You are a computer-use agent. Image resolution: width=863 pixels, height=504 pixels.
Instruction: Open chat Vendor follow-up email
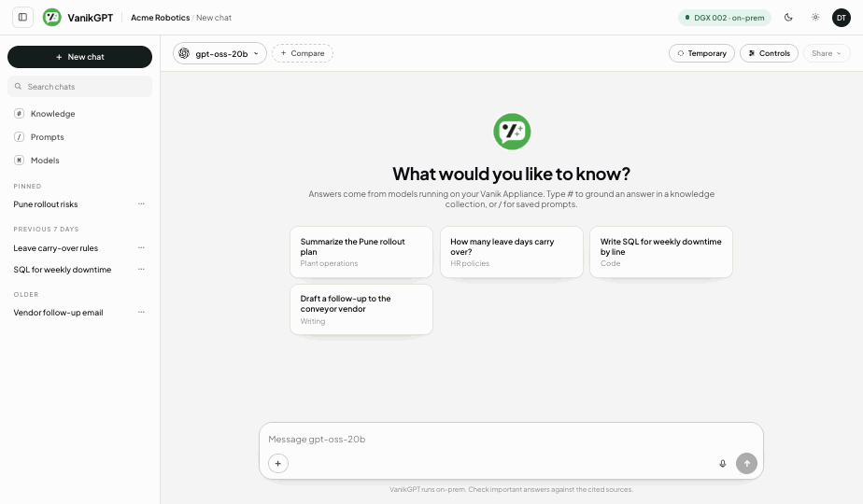click(x=58, y=313)
